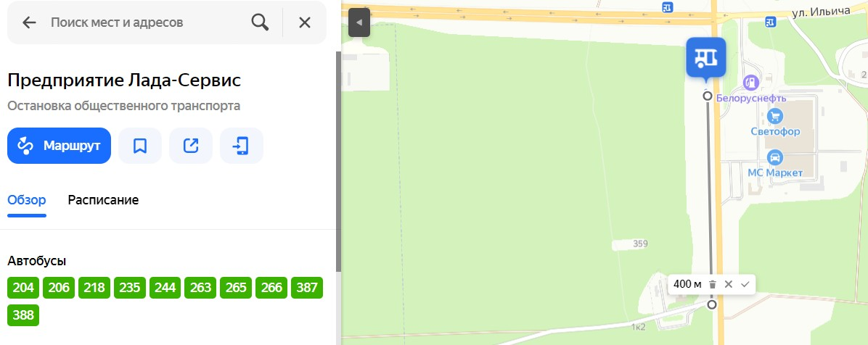Open bus route 388
The height and width of the screenshot is (345, 868).
point(23,315)
